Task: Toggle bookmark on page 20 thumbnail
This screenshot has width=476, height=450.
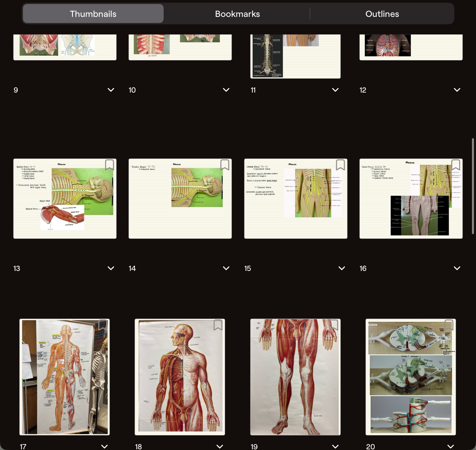Action: pos(449,325)
